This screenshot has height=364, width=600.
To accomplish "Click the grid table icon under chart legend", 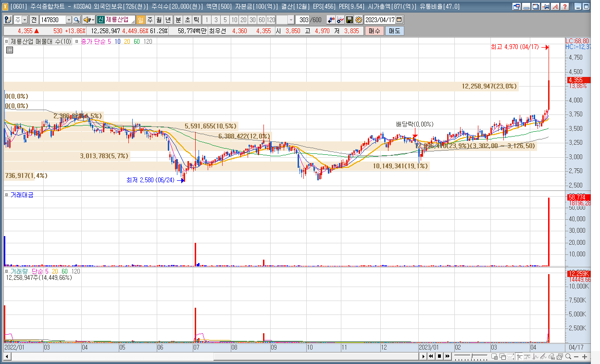I will tap(9, 50).
